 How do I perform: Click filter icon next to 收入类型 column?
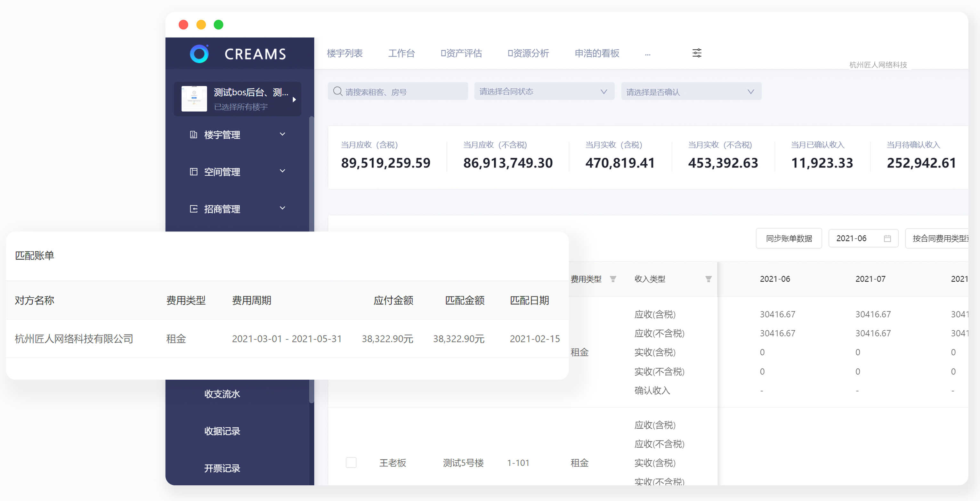708,279
